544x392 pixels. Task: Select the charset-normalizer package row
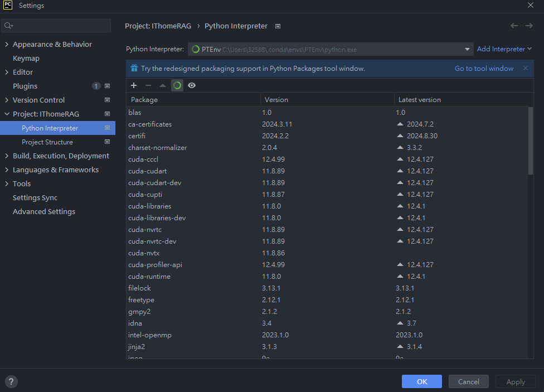click(327, 148)
